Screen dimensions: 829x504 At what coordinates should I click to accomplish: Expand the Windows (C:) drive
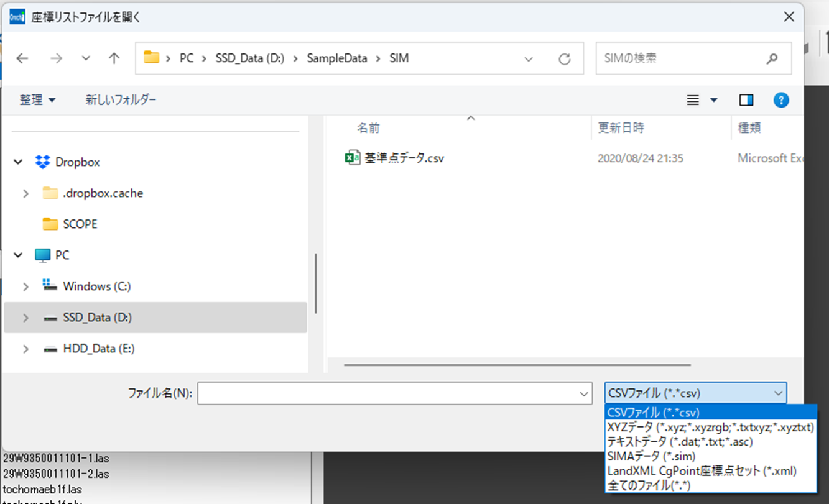click(x=25, y=286)
